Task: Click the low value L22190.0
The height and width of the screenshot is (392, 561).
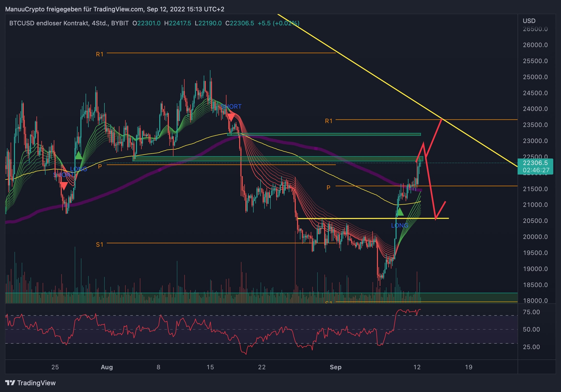Action: point(208,23)
